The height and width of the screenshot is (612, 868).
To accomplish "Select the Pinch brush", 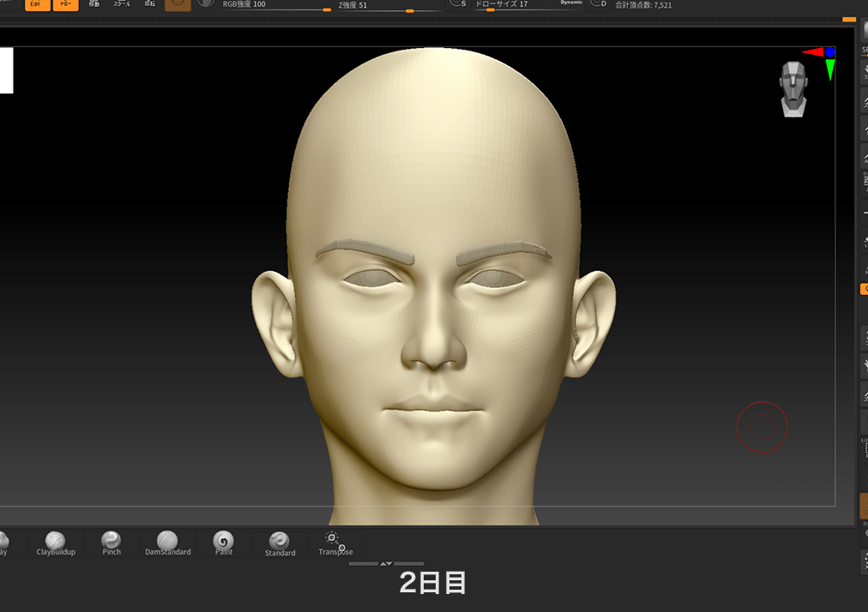I will pyautogui.click(x=112, y=543).
